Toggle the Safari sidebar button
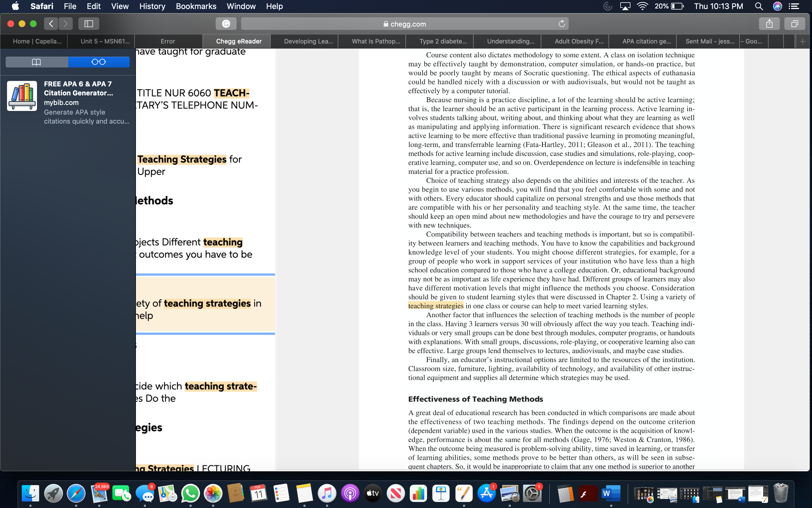 point(89,23)
